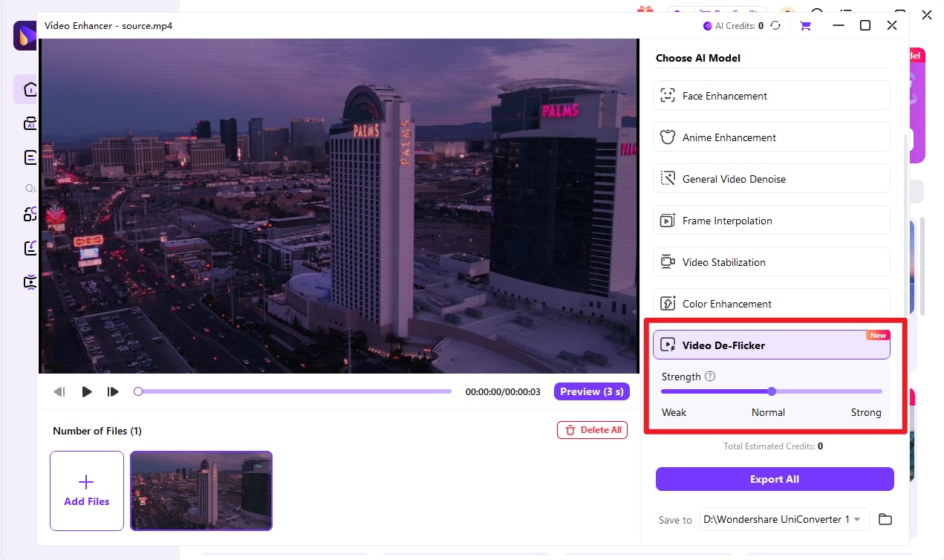This screenshot has width=944, height=560.
Task: Click the Add Files tile
Action: pyautogui.click(x=87, y=491)
